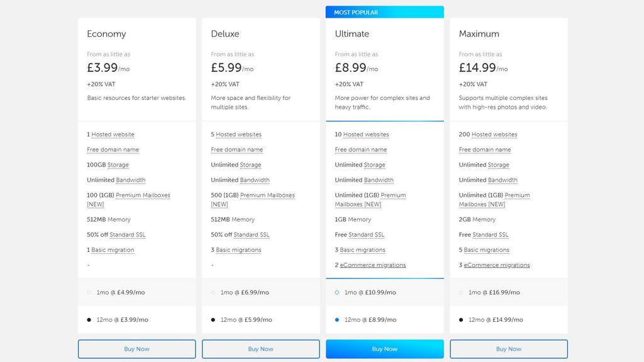Image resolution: width=644 pixels, height=362 pixels.
Task: Click Buy Now for the Ultimate plan
Action: pos(385,349)
